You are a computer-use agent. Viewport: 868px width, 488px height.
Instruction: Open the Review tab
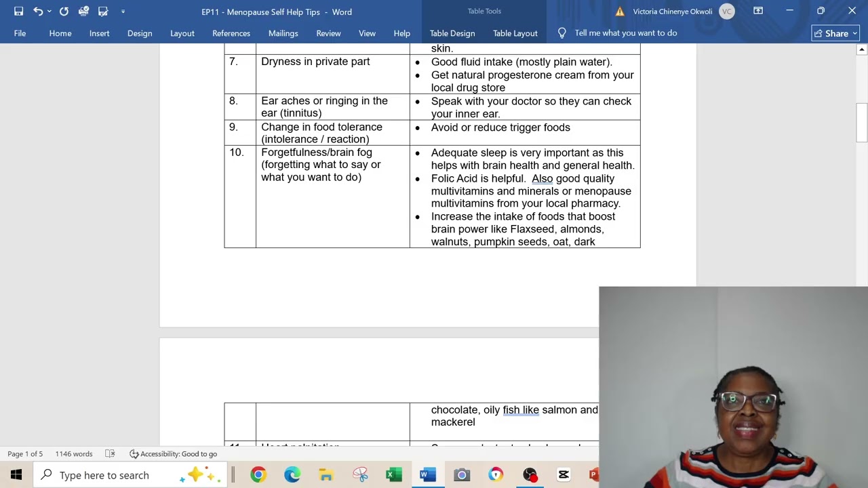(328, 33)
